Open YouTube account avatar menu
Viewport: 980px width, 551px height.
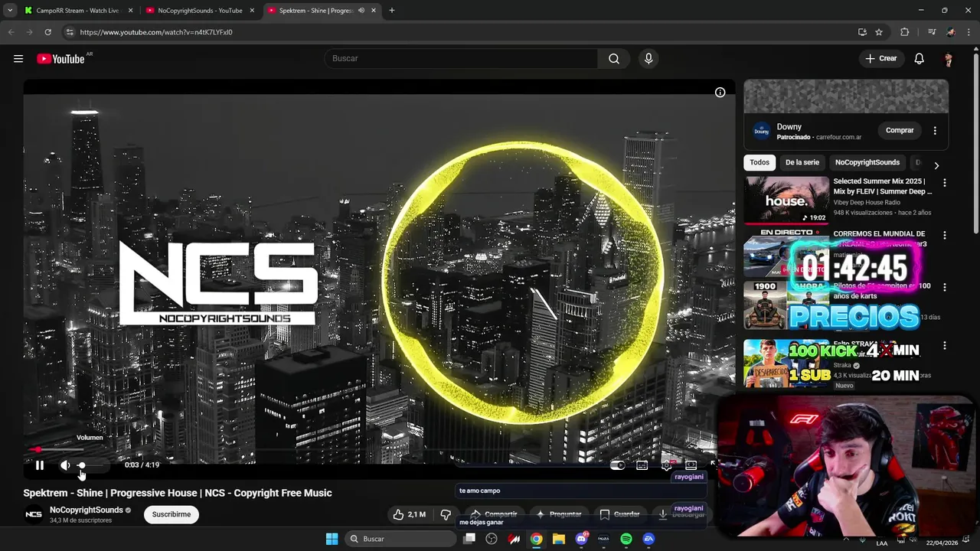tap(949, 59)
